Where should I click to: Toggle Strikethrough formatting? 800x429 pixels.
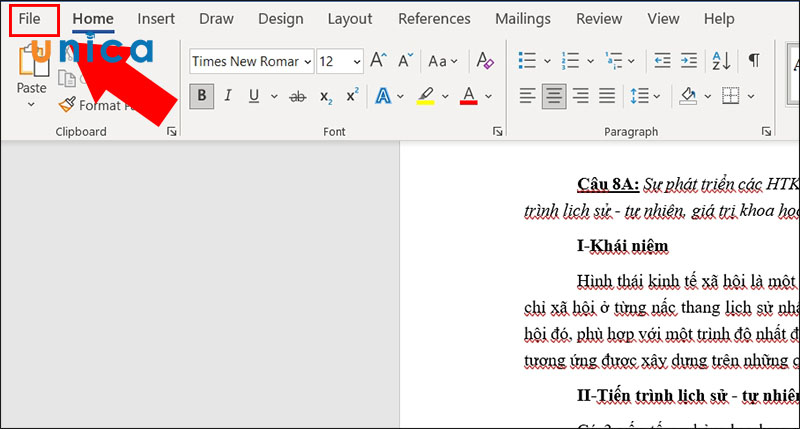click(297, 96)
